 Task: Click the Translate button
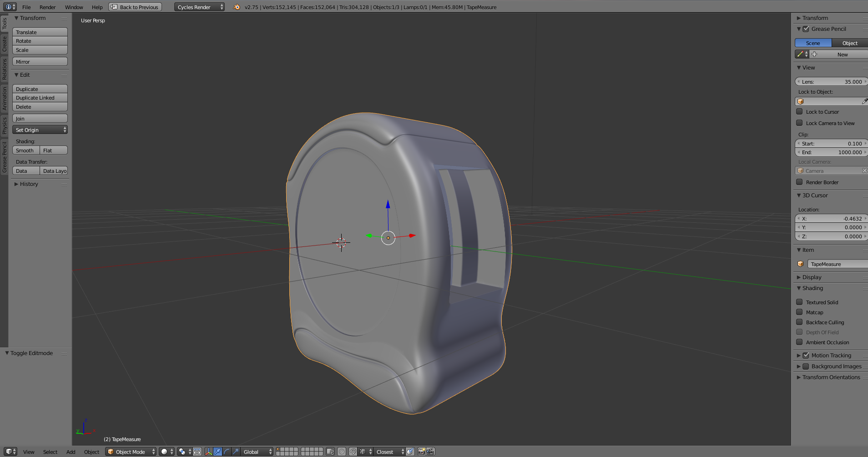(x=40, y=32)
